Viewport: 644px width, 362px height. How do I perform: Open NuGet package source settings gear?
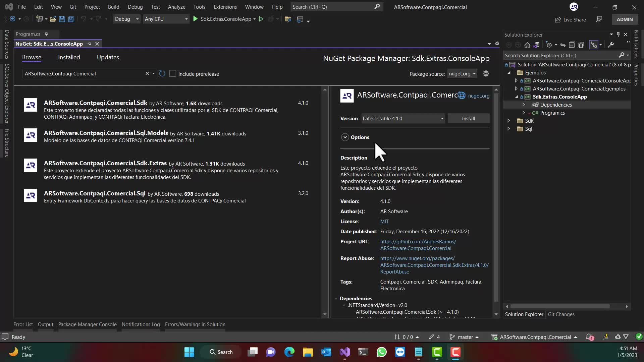pyautogui.click(x=486, y=73)
